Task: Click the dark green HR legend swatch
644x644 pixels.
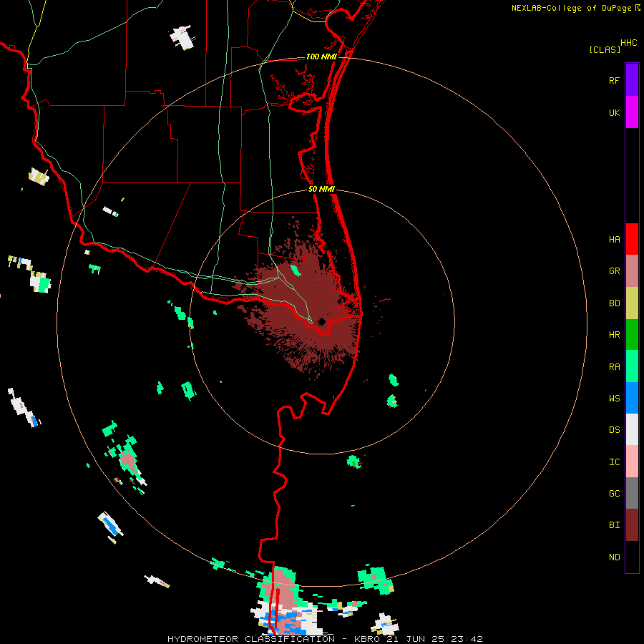Action: coord(632,335)
